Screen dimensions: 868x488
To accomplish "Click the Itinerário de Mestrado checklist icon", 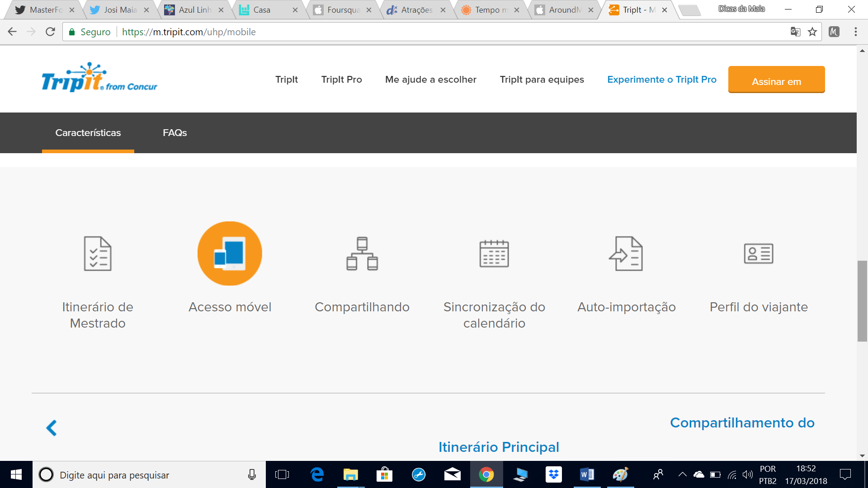I will [98, 253].
